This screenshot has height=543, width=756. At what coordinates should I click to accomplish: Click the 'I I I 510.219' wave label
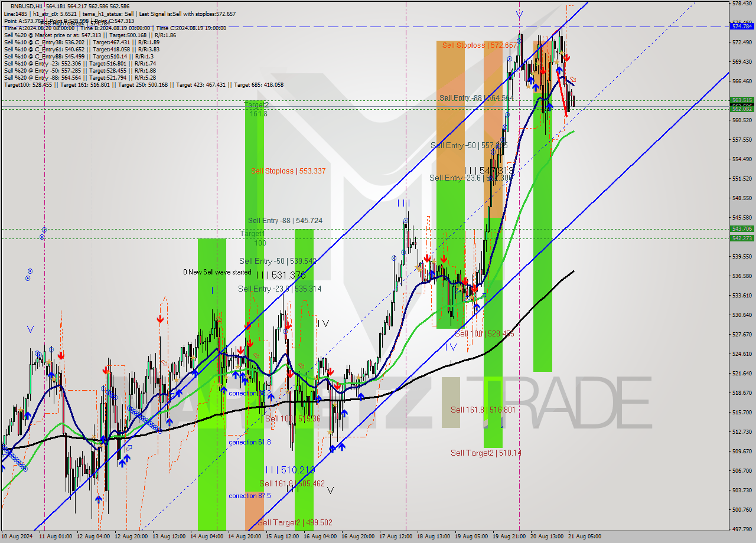[290, 470]
